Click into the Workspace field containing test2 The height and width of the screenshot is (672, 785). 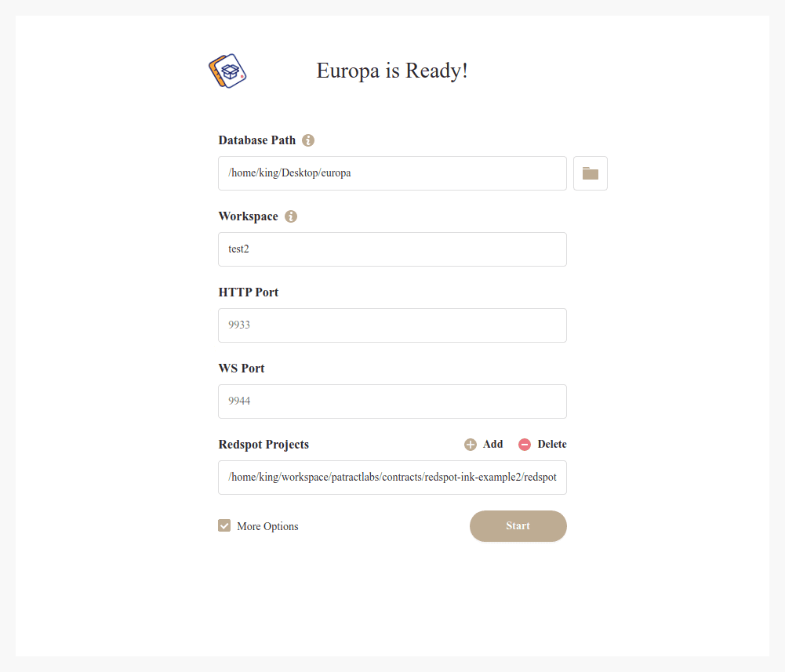click(392, 249)
